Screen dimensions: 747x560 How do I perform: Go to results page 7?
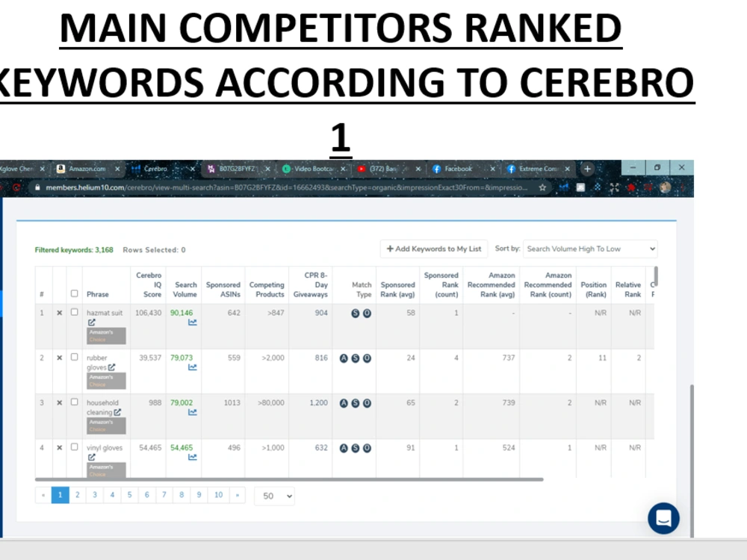coord(164,495)
